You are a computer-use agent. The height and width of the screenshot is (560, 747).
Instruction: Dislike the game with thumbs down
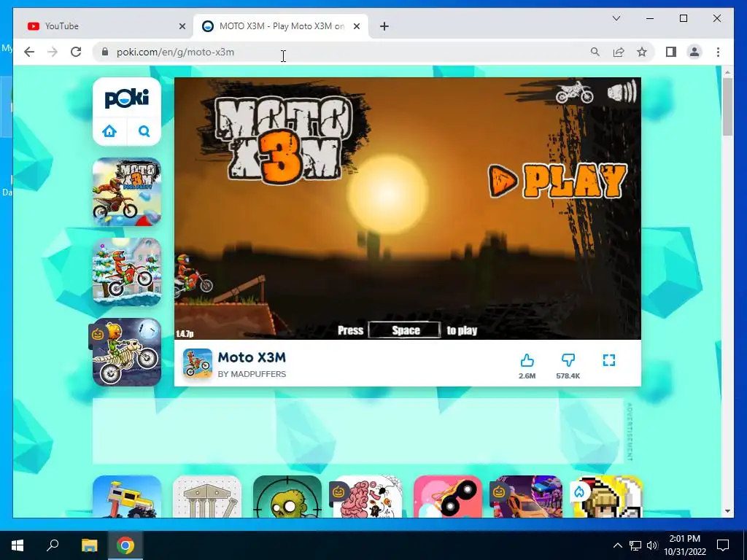point(568,360)
